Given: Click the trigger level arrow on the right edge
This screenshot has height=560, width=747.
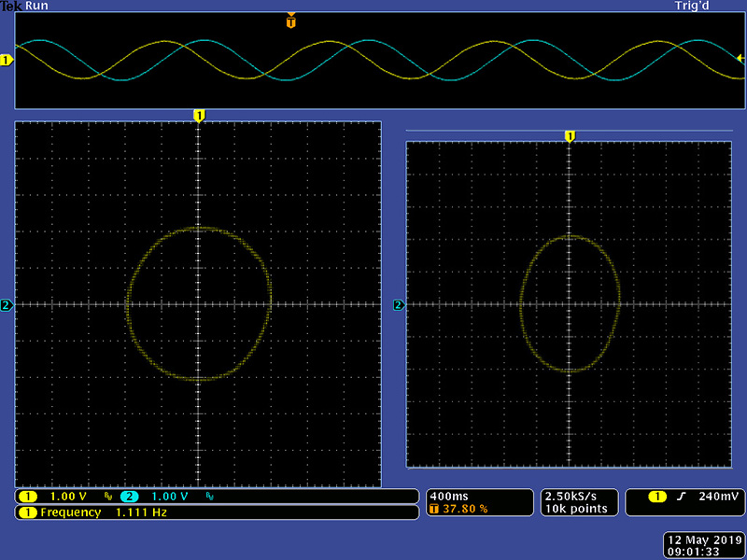Looking at the screenshot, I should point(740,58).
